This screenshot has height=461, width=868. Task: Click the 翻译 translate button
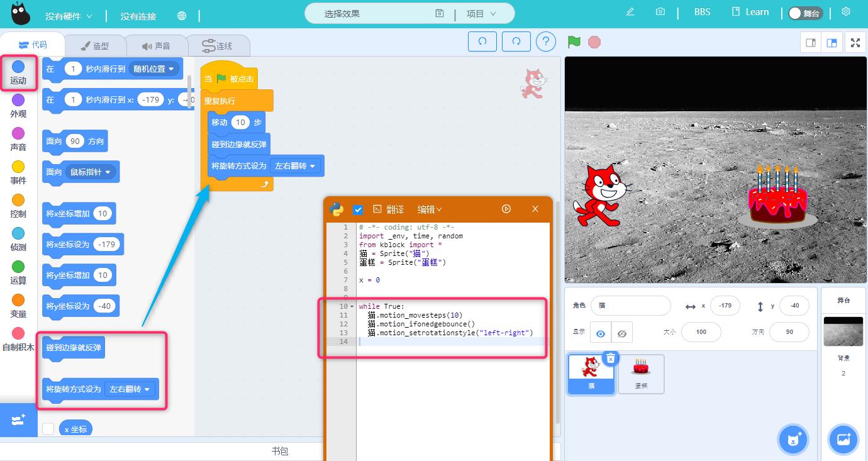tap(388, 209)
